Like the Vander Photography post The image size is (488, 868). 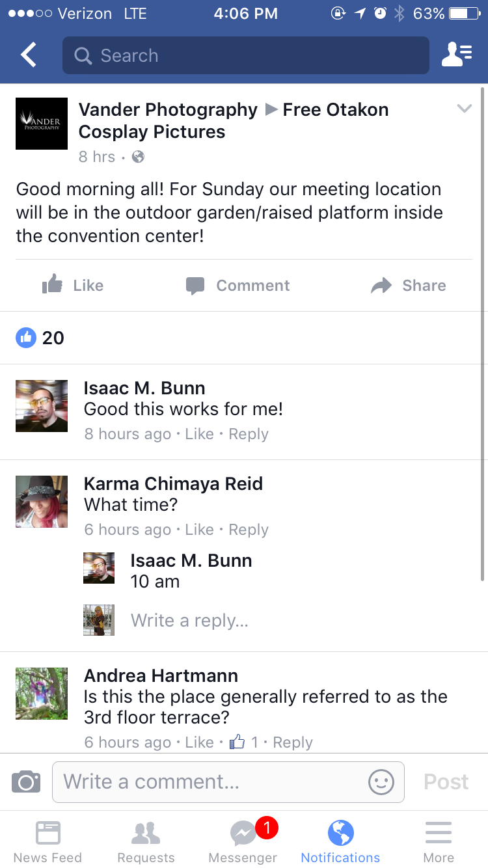tap(73, 285)
